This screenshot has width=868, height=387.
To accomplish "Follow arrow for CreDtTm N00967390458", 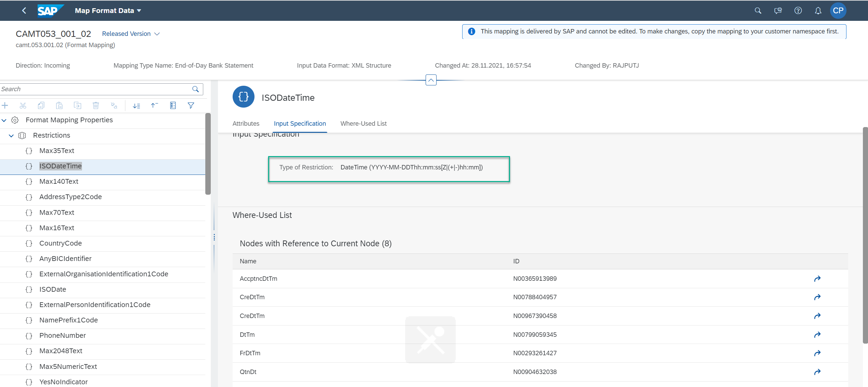I will coord(817,316).
